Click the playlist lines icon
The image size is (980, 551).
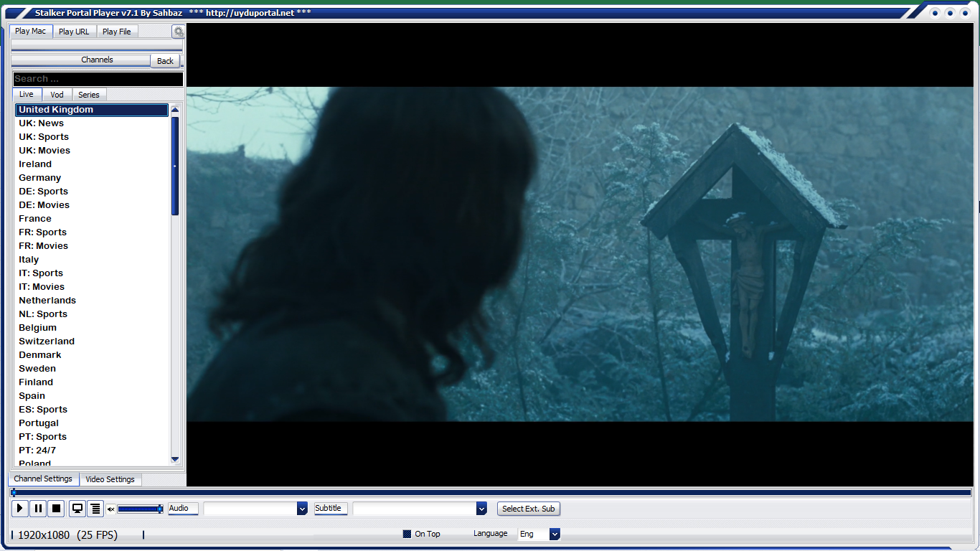(x=95, y=509)
